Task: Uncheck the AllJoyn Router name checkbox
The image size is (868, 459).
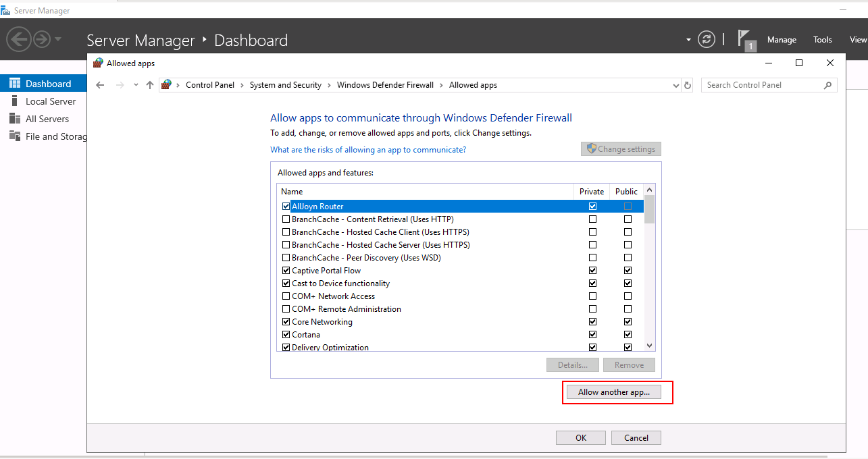Action: click(286, 207)
